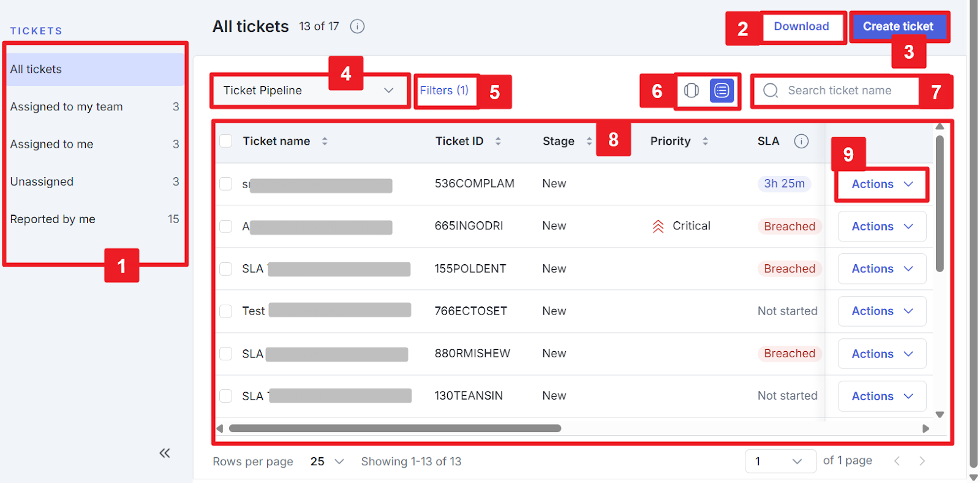Click the SLA column info icon
The width and height of the screenshot is (980, 483).
(x=801, y=142)
